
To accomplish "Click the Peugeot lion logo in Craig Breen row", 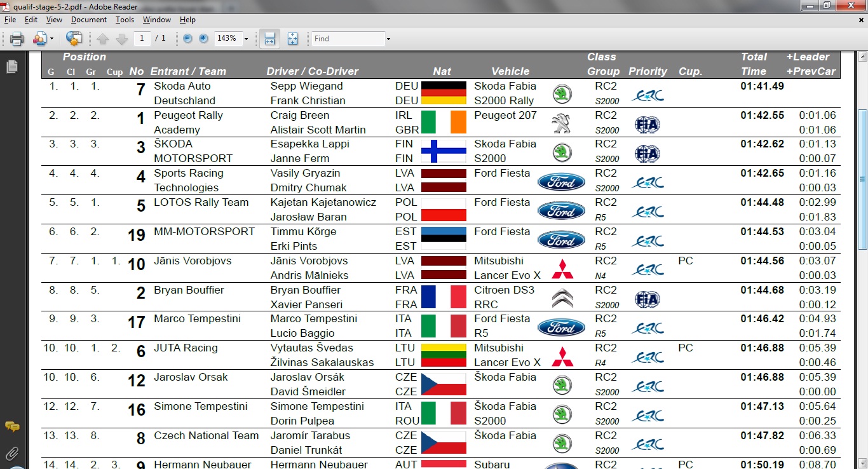I will (562, 123).
